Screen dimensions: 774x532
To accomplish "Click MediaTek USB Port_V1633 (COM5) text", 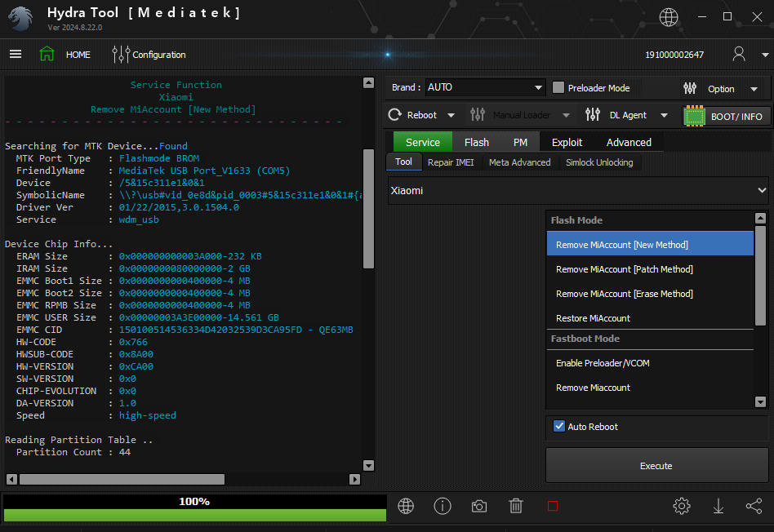I will click(x=204, y=171).
